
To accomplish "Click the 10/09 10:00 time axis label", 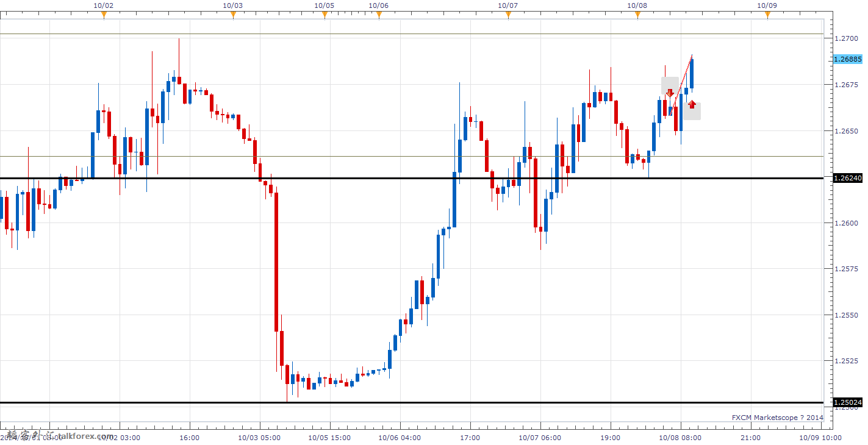I will click(820, 437).
